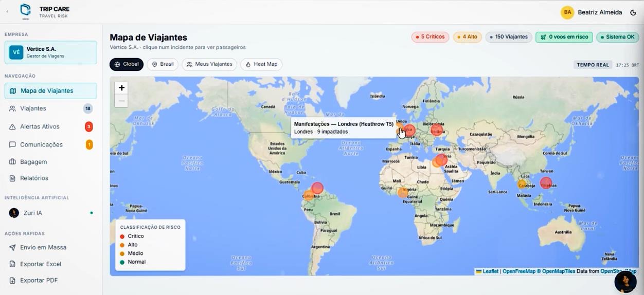Select the Vértice S.A. company card
Viewport: 644px width, 295px height.
[x=50, y=52]
